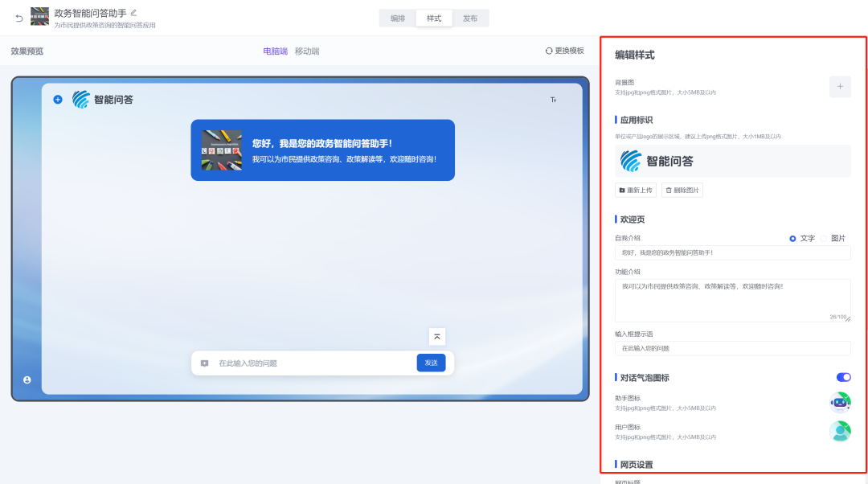Image resolution: width=868 pixels, height=484 pixels.
Task: Click the user avatar icon under 用户图标
Action: pos(841,431)
